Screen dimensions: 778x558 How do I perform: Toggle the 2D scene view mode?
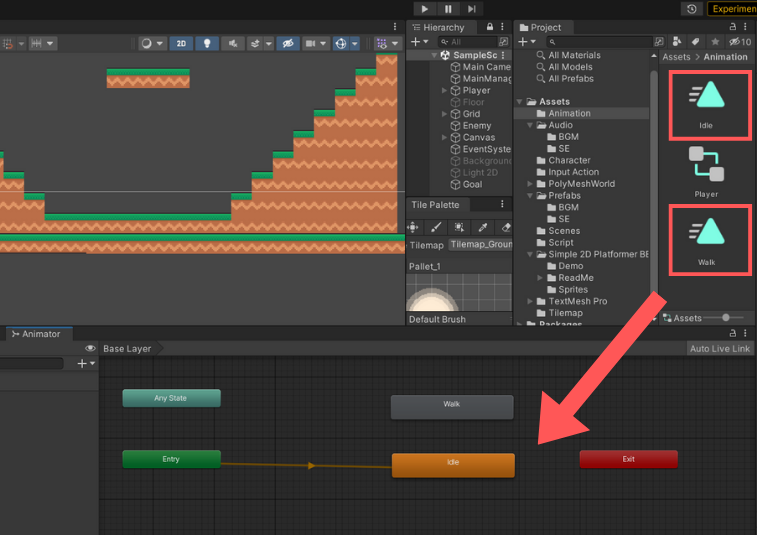(x=181, y=44)
